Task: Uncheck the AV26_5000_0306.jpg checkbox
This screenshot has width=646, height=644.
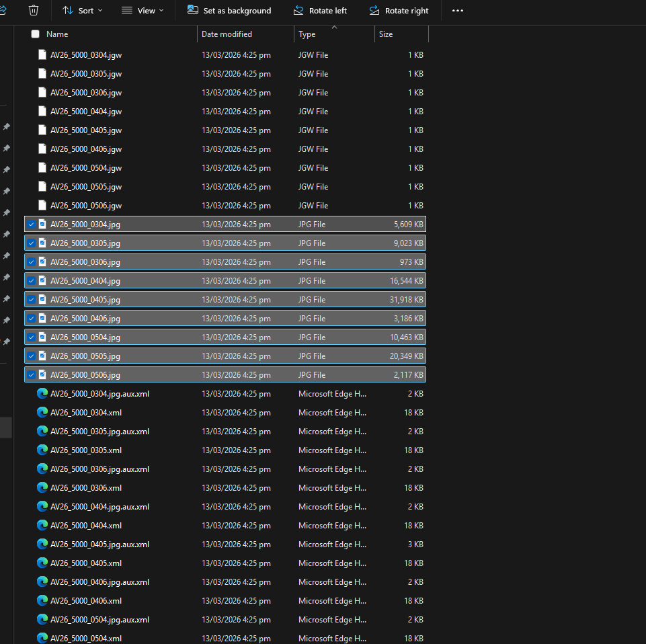Action: click(32, 262)
